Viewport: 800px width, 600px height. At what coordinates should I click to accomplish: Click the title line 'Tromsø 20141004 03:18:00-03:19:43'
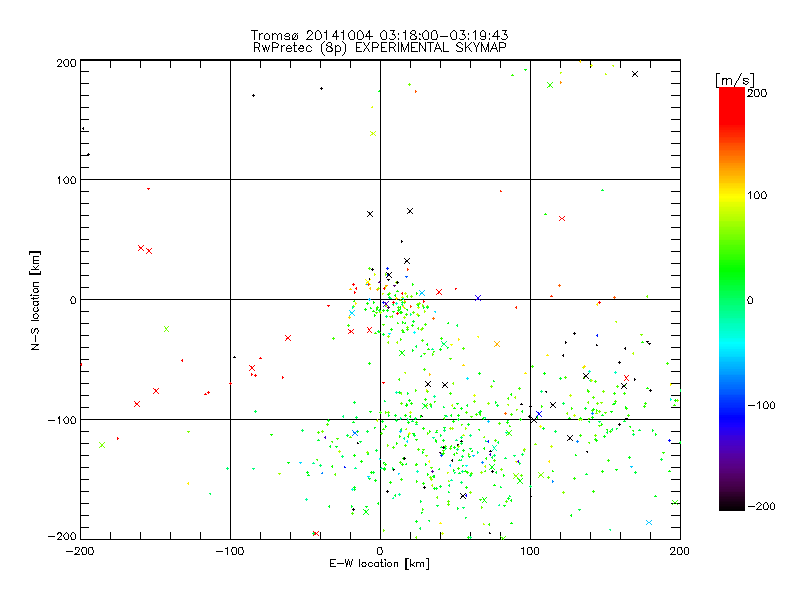coord(379,35)
